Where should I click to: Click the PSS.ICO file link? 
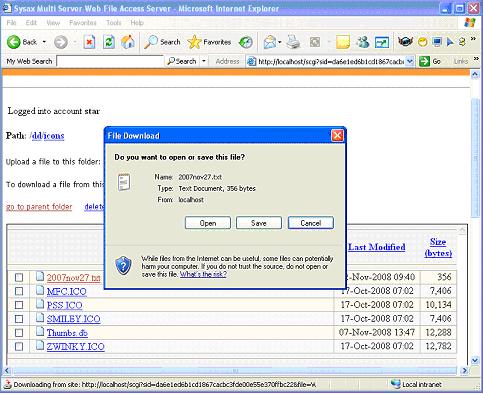[x=64, y=305]
